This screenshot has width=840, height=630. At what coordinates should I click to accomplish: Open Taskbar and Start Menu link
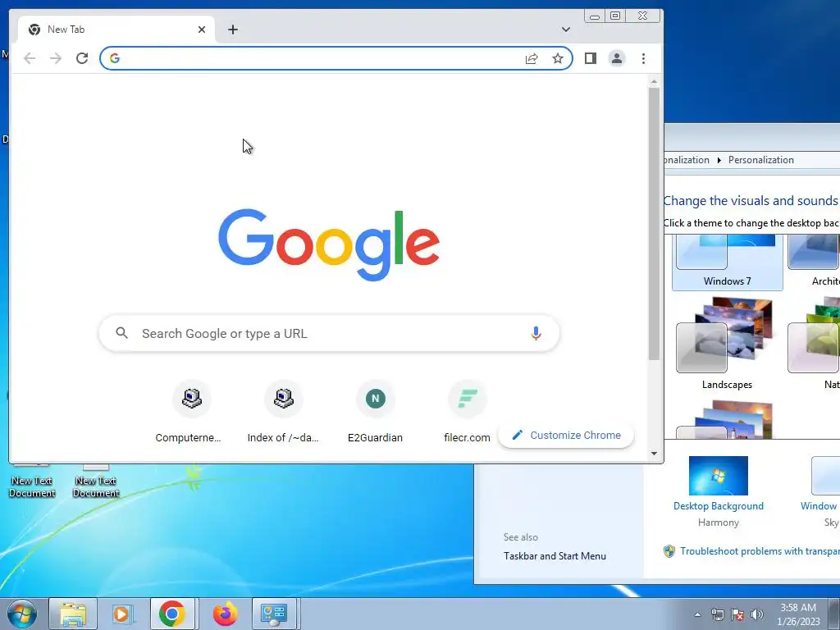point(555,556)
